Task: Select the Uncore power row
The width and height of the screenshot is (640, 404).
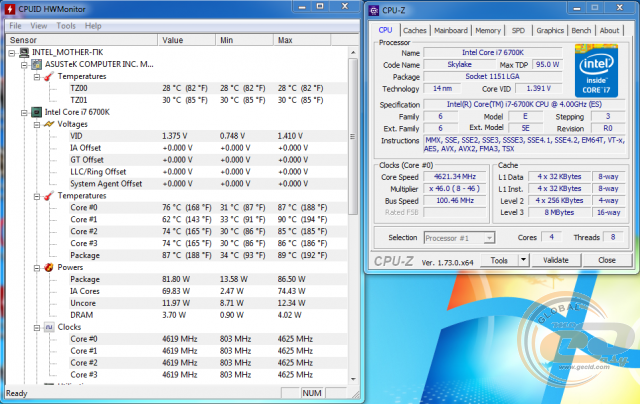Action: pyautogui.click(x=208, y=303)
